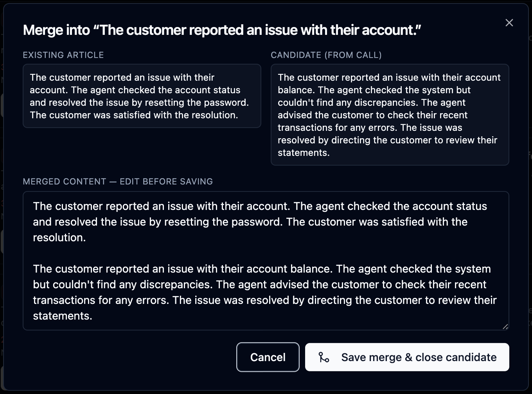Click the existing article text box
The height and width of the screenshot is (394, 532).
(142, 96)
